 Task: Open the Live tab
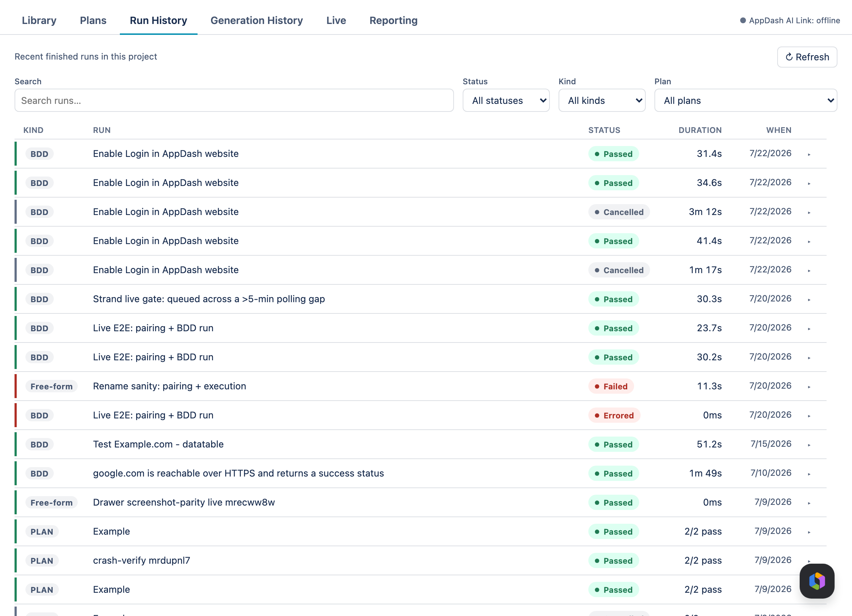pos(336,20)
